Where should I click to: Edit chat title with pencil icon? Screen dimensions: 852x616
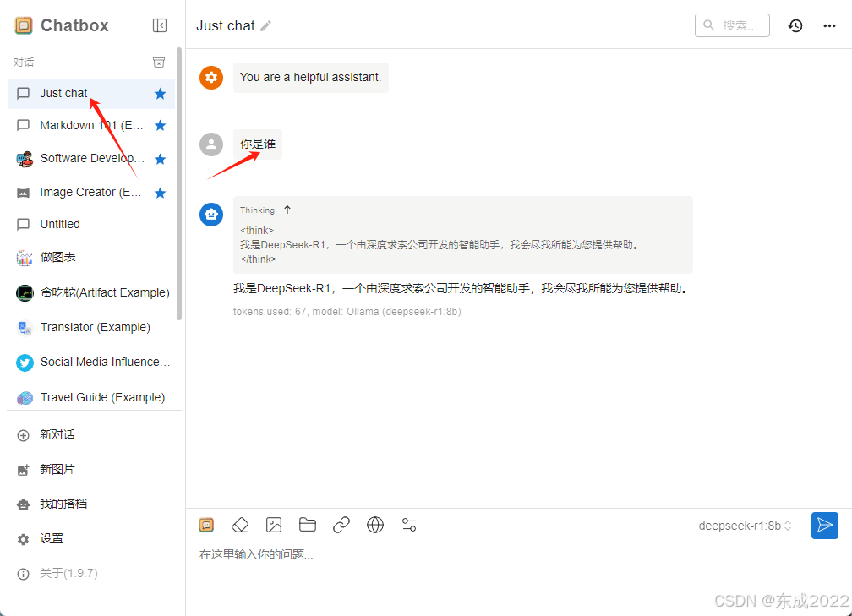click(x=265, y=26)
